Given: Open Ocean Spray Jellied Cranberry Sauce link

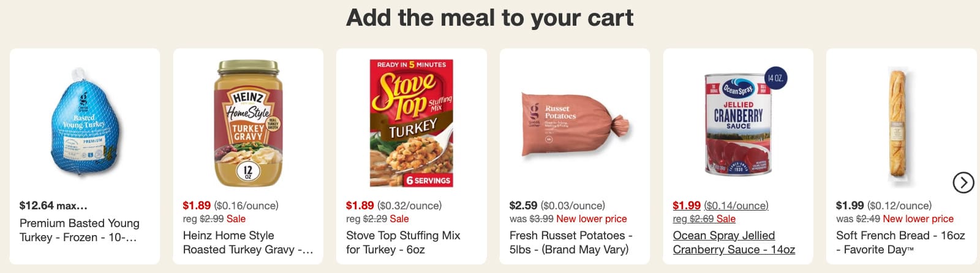Looking at the screenshot, I should click(733, 242).
